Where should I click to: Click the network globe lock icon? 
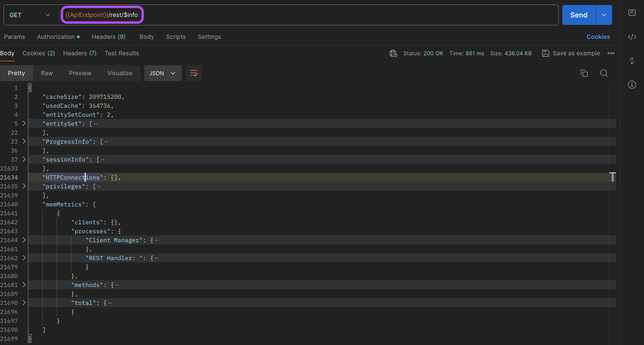[x=393, y=54]
